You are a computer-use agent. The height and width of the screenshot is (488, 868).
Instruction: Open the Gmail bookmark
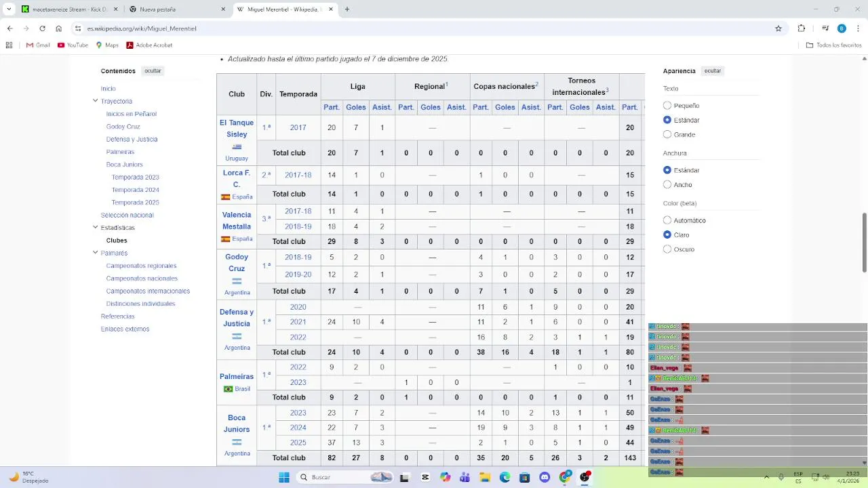[x=38, y=45]
